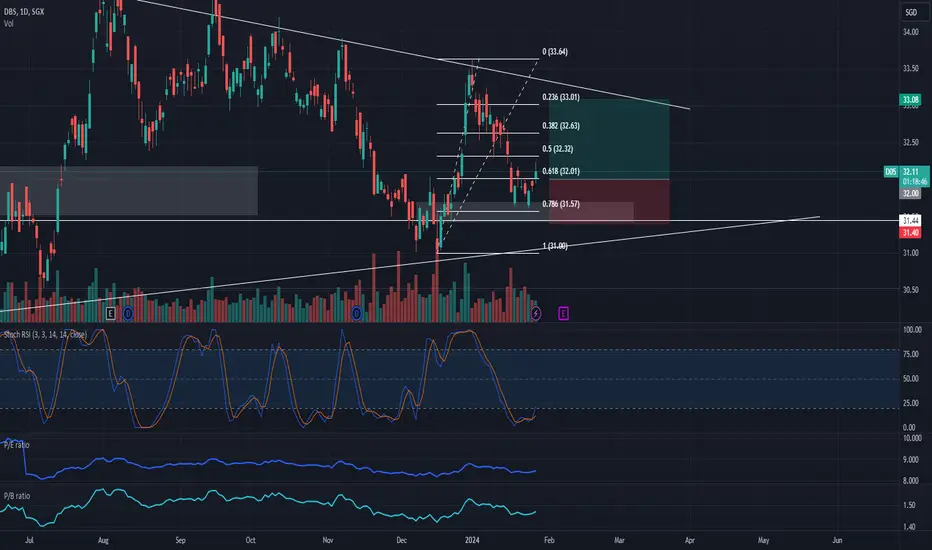Image resolution: width=932 pixels, height=550 pixels.
Task: Click 'Sep' on the time axis
Action: [180, 540]
